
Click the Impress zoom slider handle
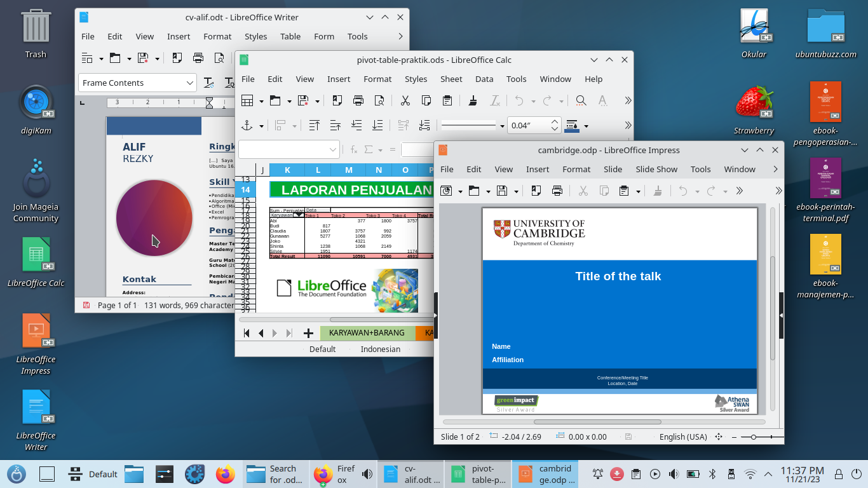753,437
